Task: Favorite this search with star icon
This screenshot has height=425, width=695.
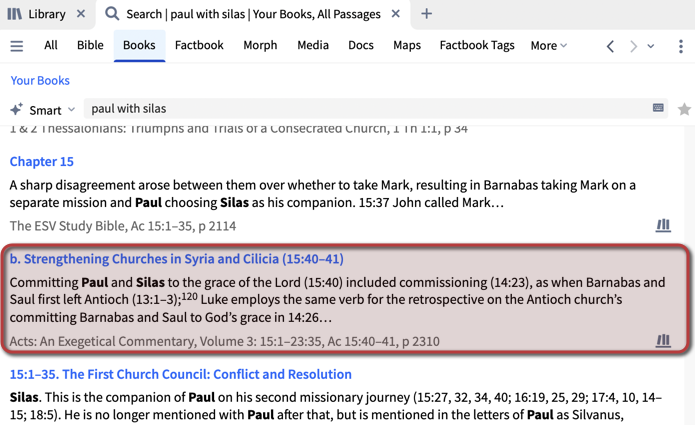Action: (684, 109)
